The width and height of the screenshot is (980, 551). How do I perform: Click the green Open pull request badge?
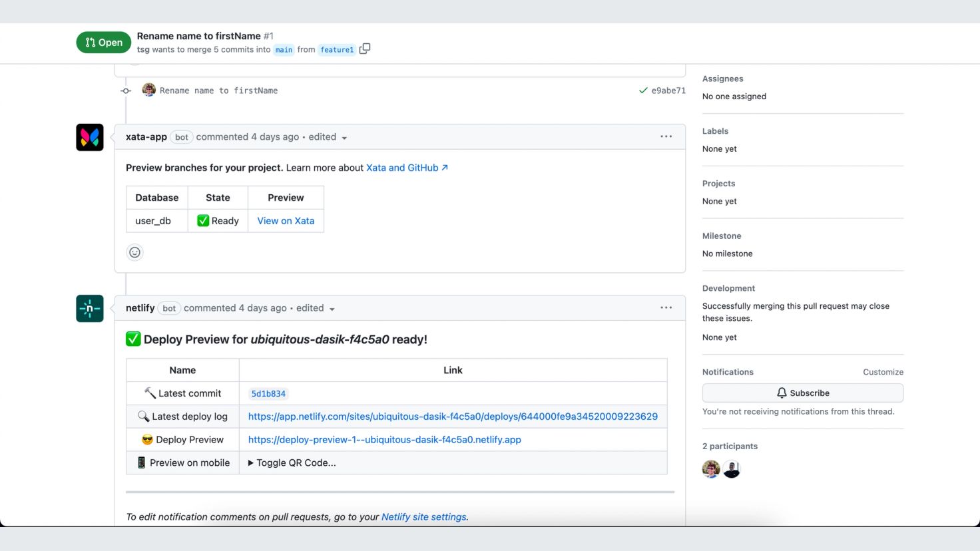104,43
